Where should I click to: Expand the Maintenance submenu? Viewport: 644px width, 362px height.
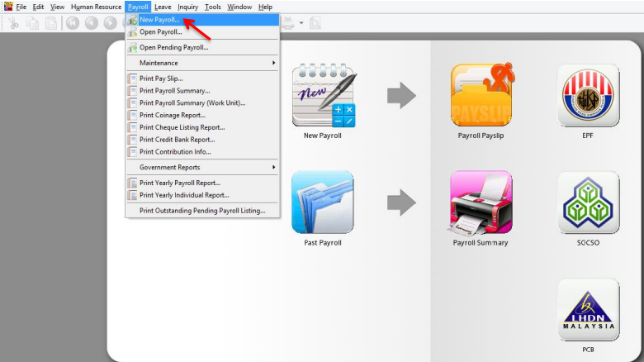click(x=159, y=63)
